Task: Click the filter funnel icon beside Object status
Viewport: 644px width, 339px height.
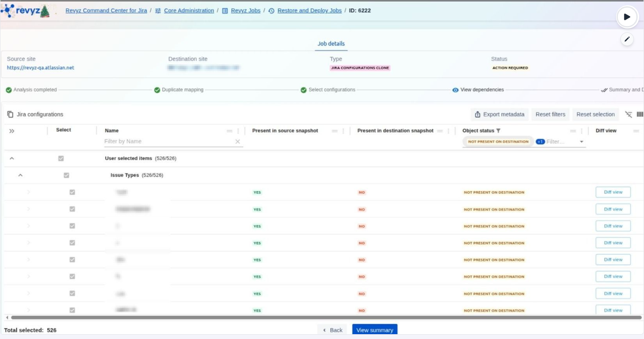Action: [498, 131]
